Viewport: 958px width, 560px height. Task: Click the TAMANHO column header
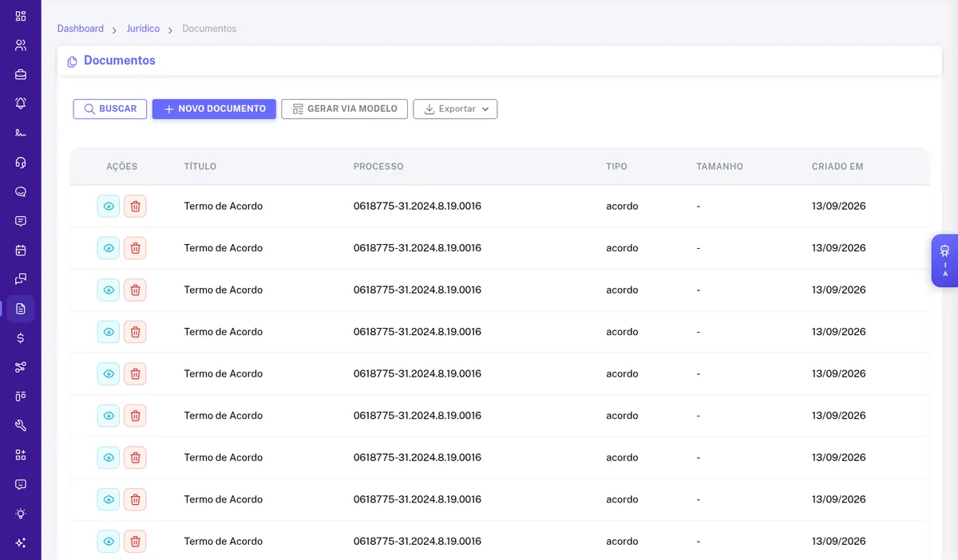coord(719,167)
